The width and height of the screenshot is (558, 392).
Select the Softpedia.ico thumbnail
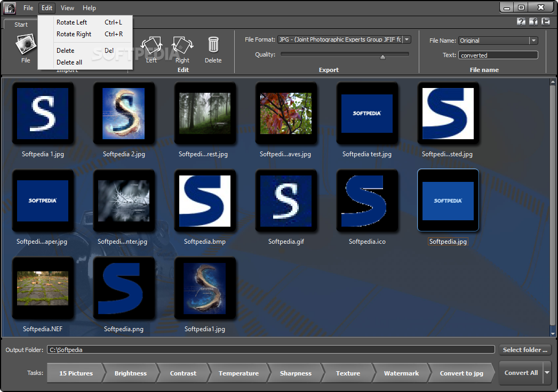tap(367, 201)
